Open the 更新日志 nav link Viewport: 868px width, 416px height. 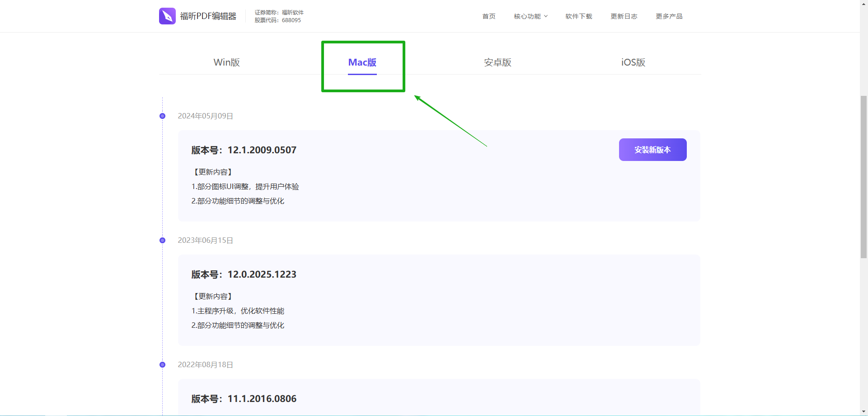624,16
